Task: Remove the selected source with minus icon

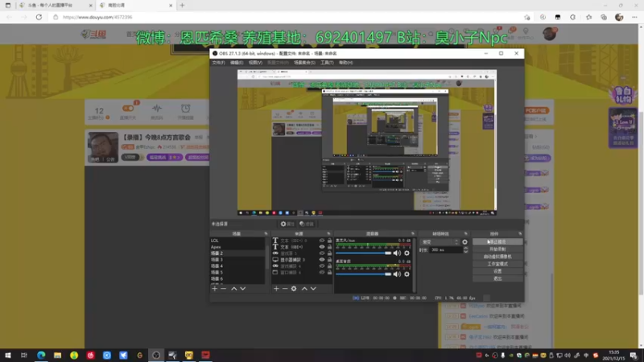Action: click(285, 289)
